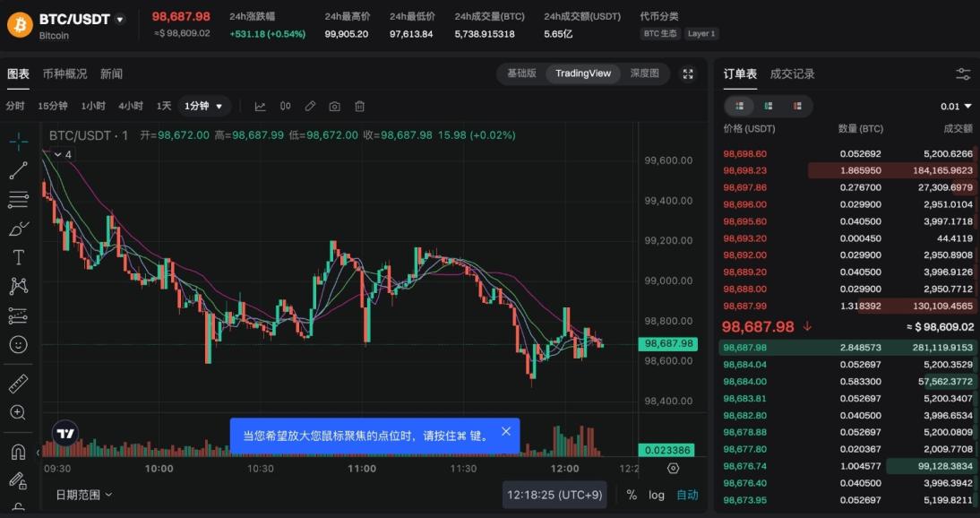Image resolution: width=980 pixels, height=518 pixels.
Task: Open the 新闻 news tab
Action: [x=112, y=74]
